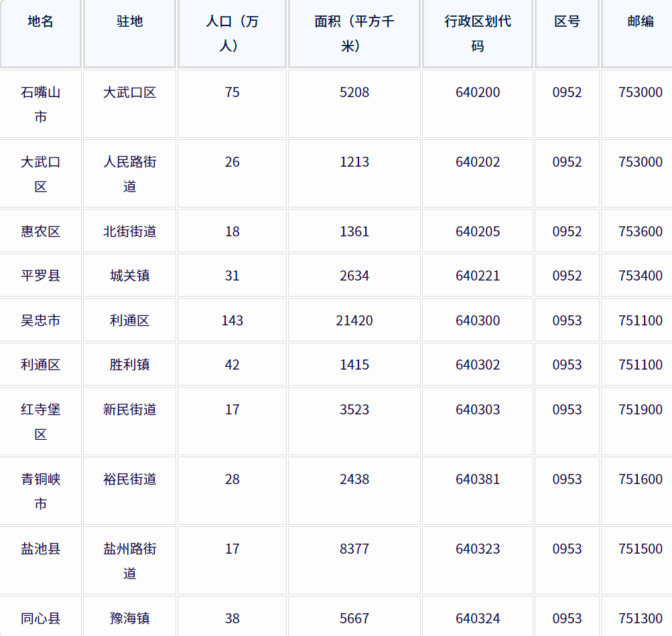Screen dimensions: 672x636
Task: Click area value 2438
Action: (354, 479)
